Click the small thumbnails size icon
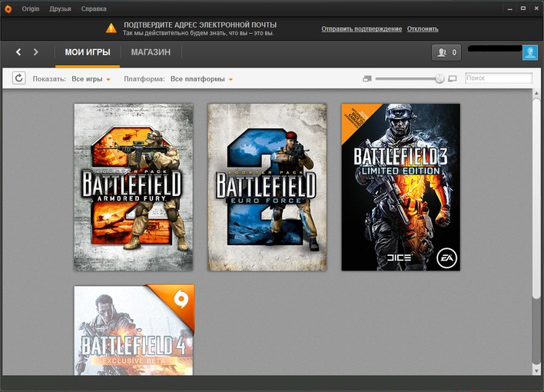Image resolution: width=544 pixels, height=392 pixels. point(367,79)
